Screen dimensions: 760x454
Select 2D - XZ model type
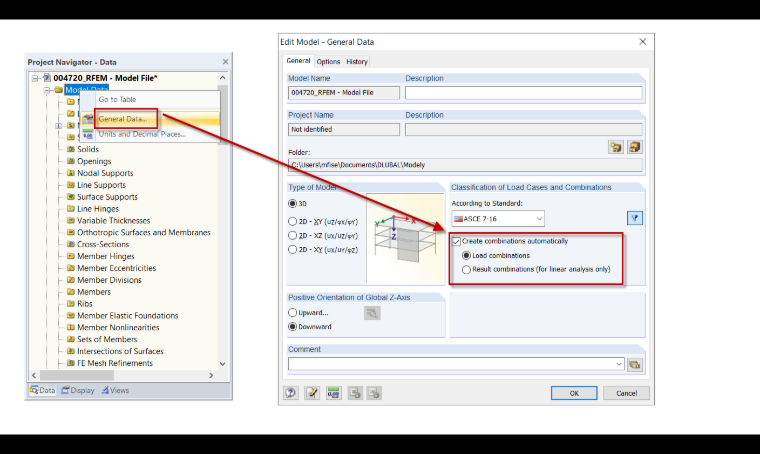292,235
